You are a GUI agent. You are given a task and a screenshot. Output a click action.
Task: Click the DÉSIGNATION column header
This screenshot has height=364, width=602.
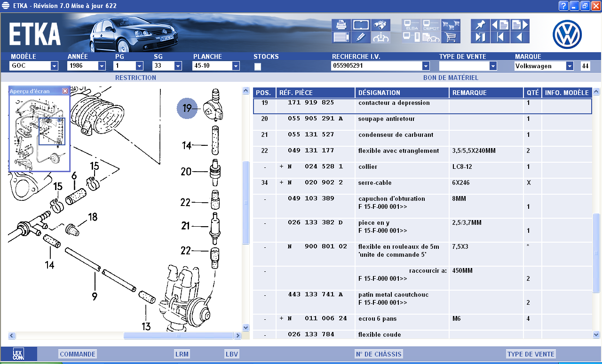[402, 93]
